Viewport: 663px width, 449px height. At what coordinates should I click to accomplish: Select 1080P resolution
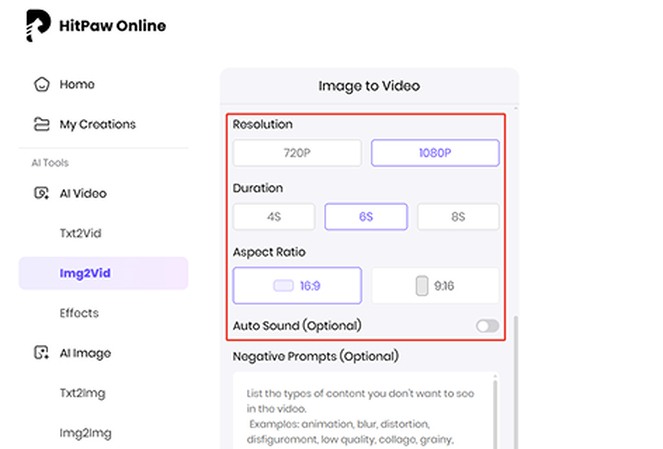435,153
